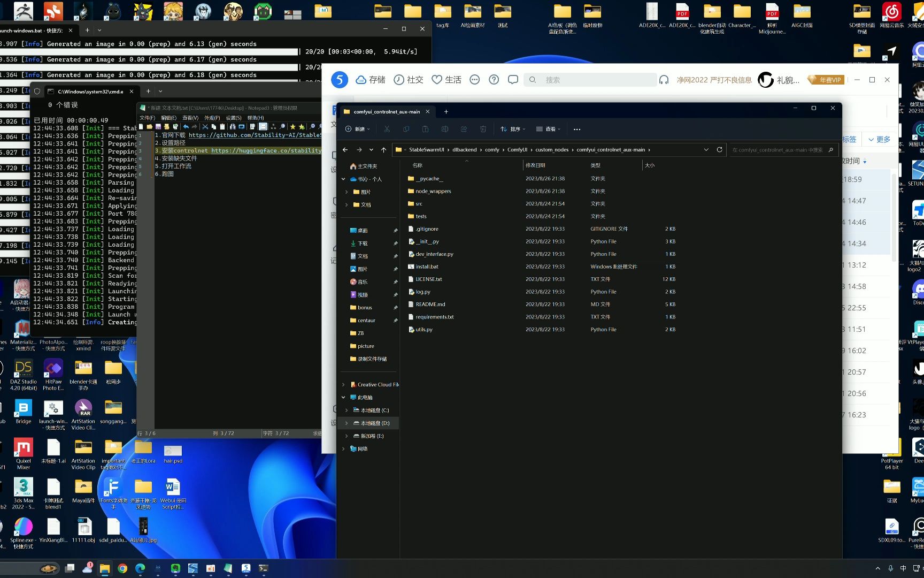Click the scissors Cut icon in Notepad3
Viewport: 924px width, 578px height.
click(x=205, y=127)
